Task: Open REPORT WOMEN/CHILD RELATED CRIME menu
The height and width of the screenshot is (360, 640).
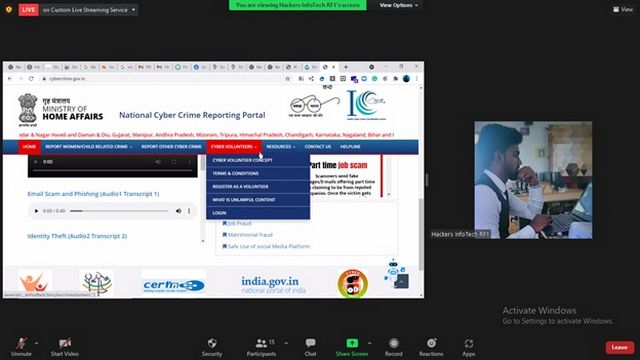Action: 89,147
